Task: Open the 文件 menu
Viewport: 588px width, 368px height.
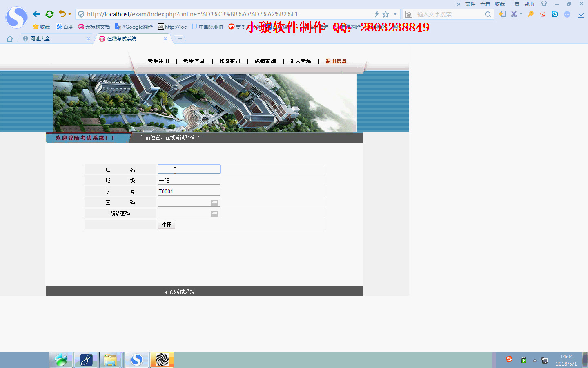Action: [470, 4]
